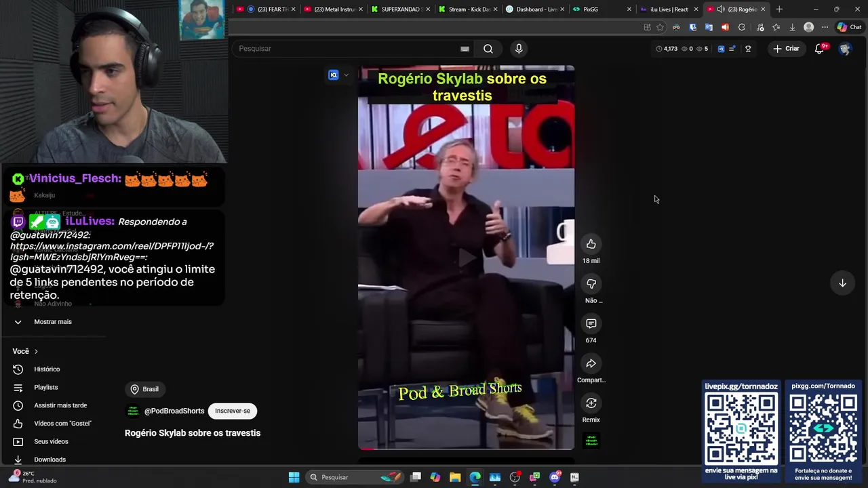Switch to the FEAR browser tab

[264, 9]
